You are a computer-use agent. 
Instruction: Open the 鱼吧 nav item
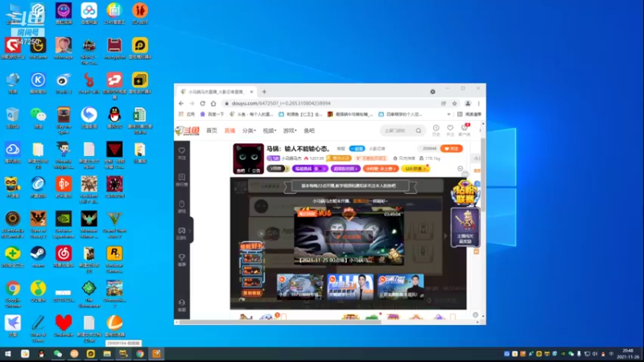[309, 131]
